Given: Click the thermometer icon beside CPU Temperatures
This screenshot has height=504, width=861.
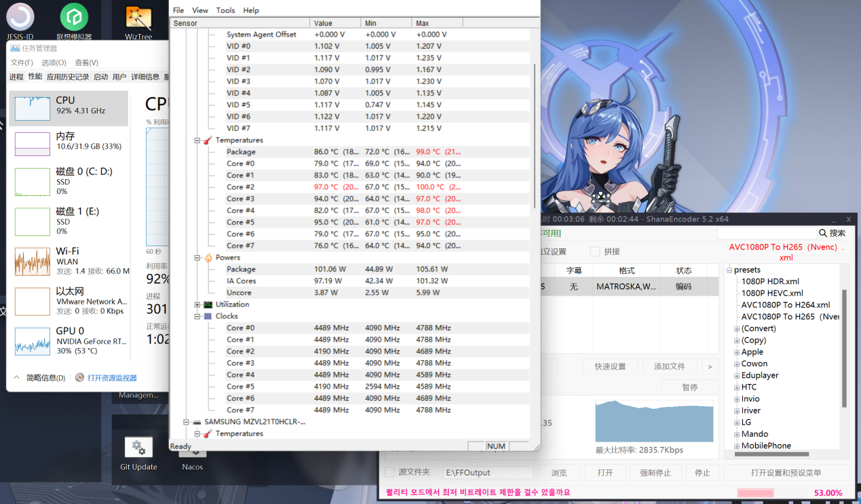Looking at the screenshot, I should [208, 140].
